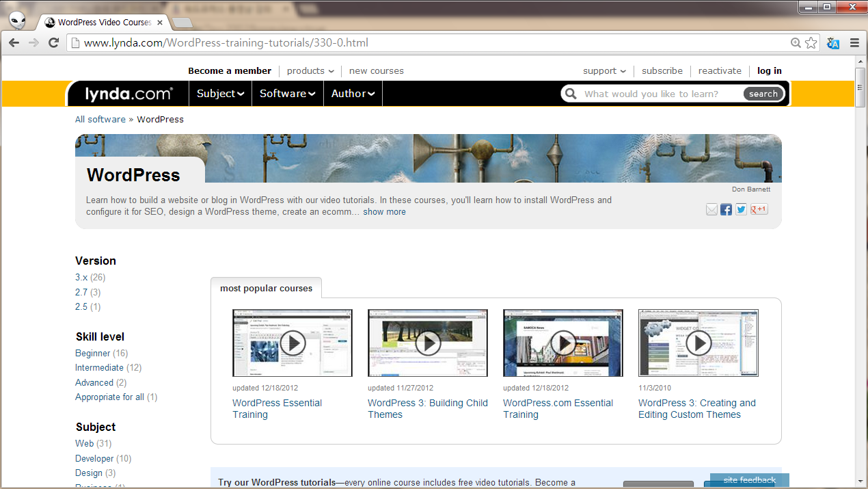
Task: Click the All software breadcrumb link
Action: (100, 119)
